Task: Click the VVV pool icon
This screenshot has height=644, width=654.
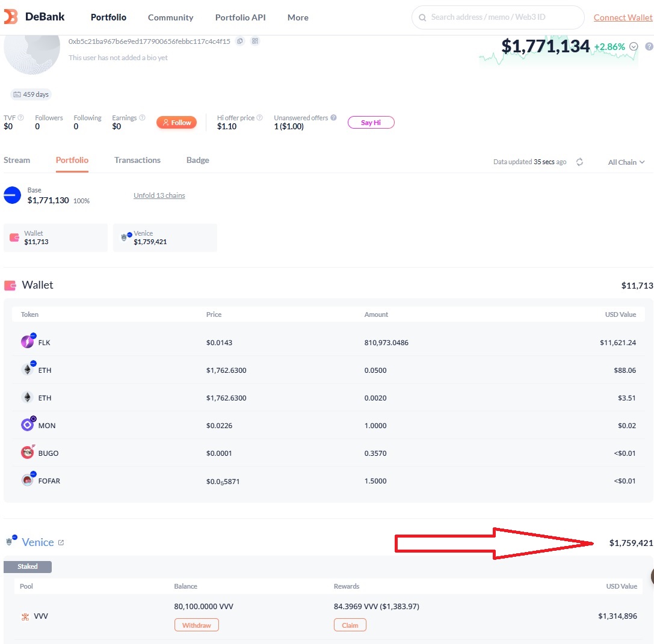Action: coord(25,616)
